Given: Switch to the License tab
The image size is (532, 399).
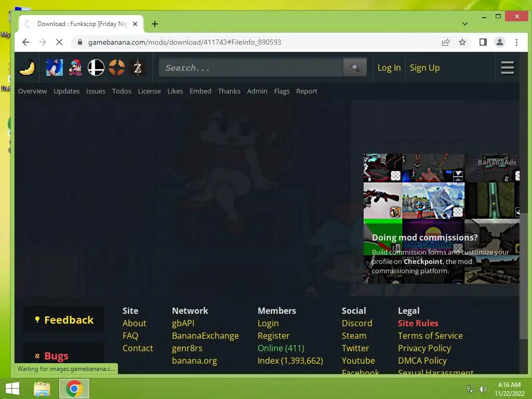Looking at the screenshot, I should point(149,91).
